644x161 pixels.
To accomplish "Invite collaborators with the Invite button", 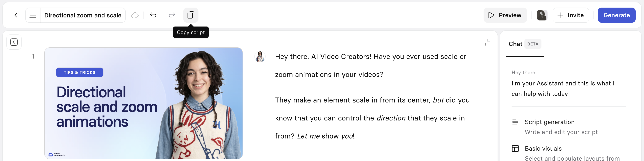I will pyautogui.click(x=571, y=15).
